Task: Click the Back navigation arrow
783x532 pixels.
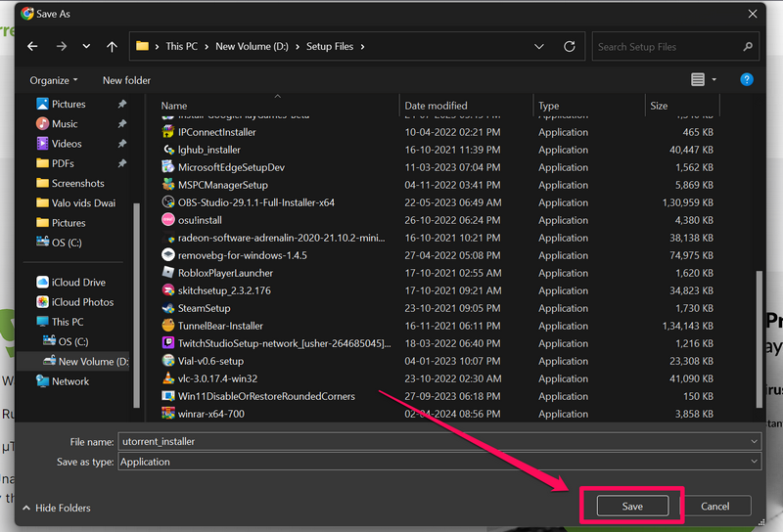Action: [32, 46]
